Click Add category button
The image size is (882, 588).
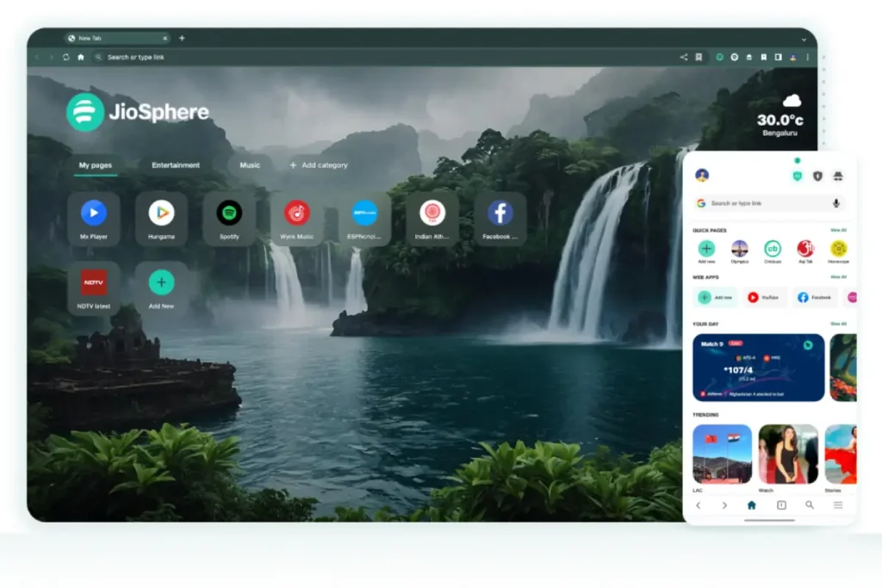319,165
